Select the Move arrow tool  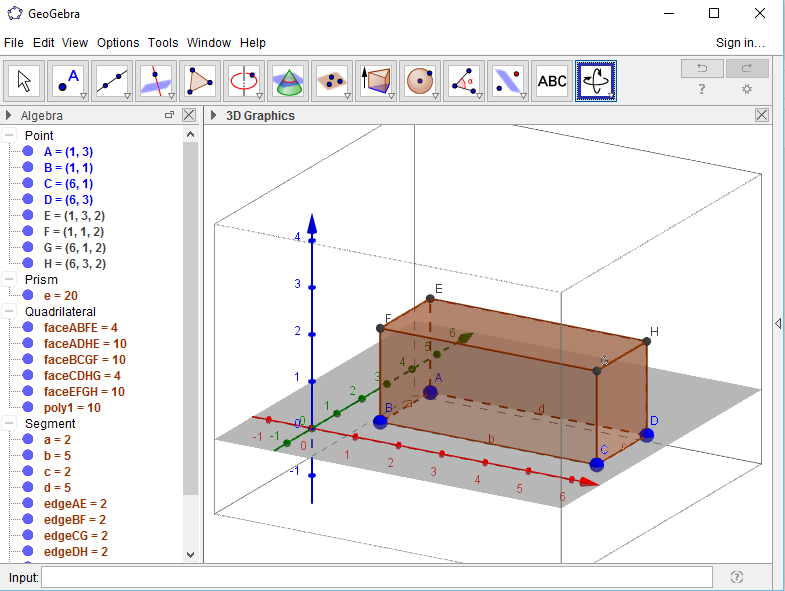[26, 81]
